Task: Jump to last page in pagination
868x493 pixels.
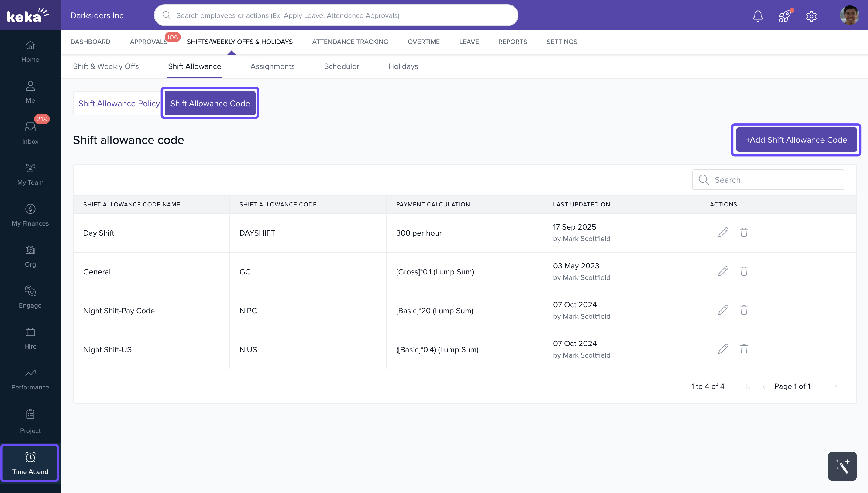Action: point(836,387)
